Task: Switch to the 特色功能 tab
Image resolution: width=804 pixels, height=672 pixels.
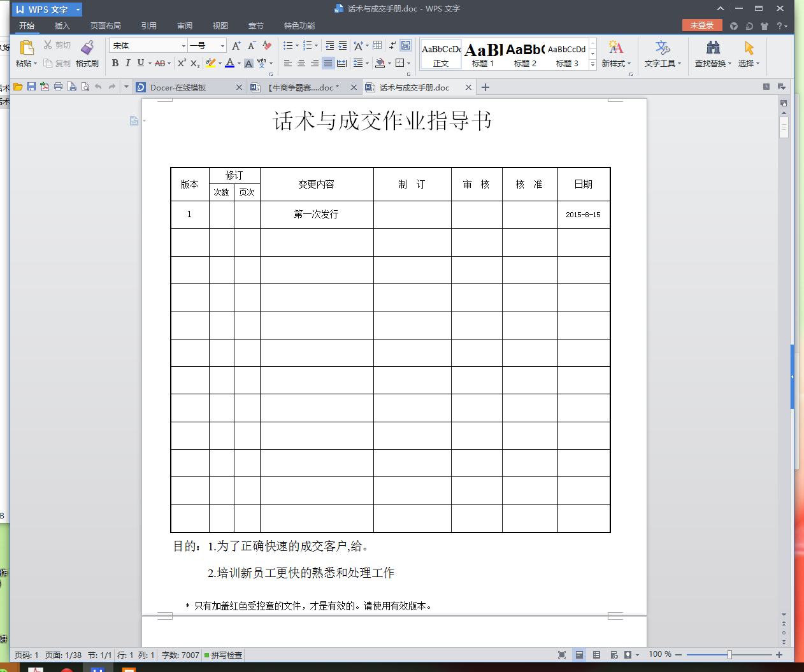Action: [299, 25]
